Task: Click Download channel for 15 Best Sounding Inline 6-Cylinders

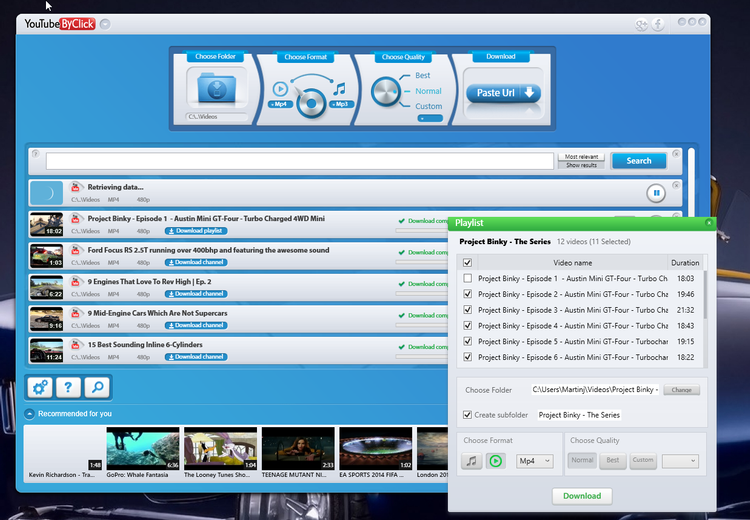Action: 196,357
